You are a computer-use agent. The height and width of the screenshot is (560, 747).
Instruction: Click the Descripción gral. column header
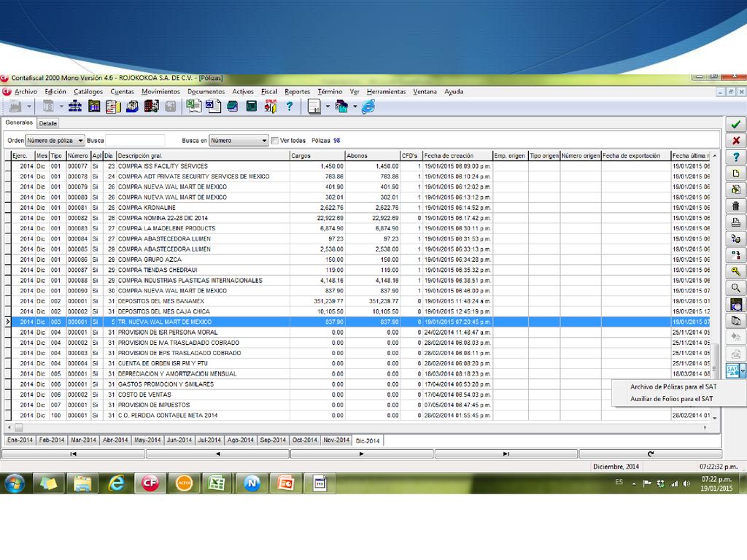(x=203, y=156)
